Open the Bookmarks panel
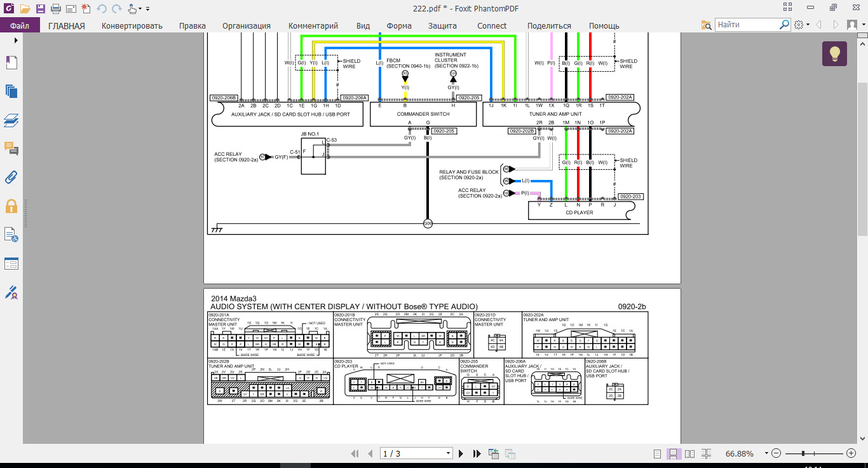 (x=11, y=63)
